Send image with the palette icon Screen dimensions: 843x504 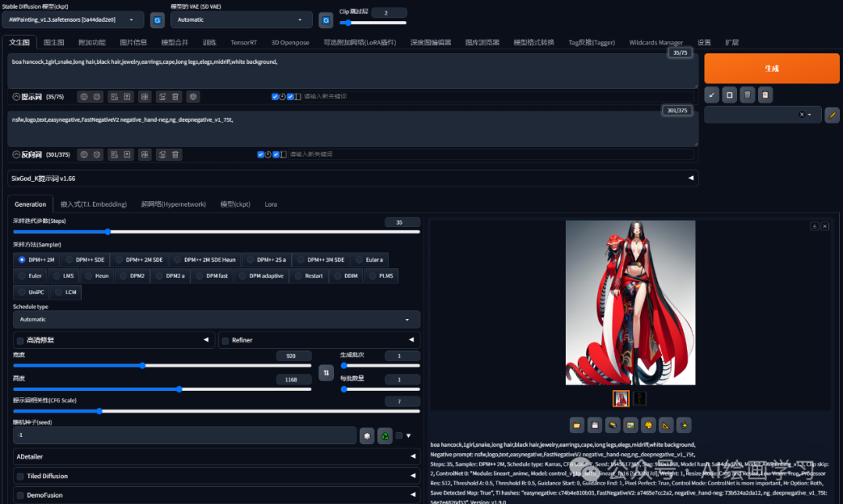[647, 425]
